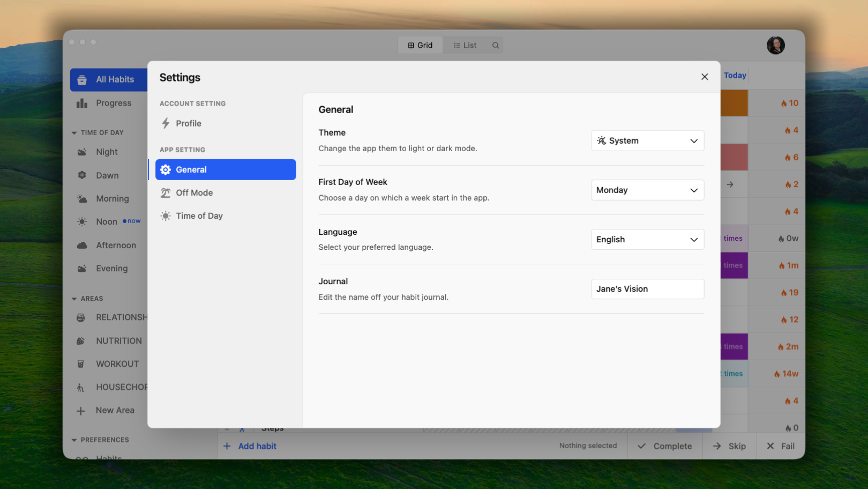
Task: Click the Relationship area icon
Action: point(81,317)
